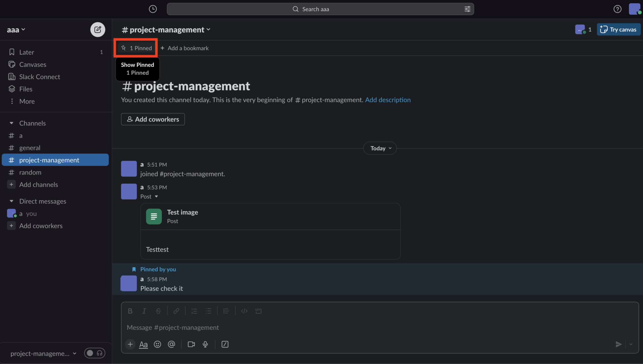Insert a code block

point(258,311)
